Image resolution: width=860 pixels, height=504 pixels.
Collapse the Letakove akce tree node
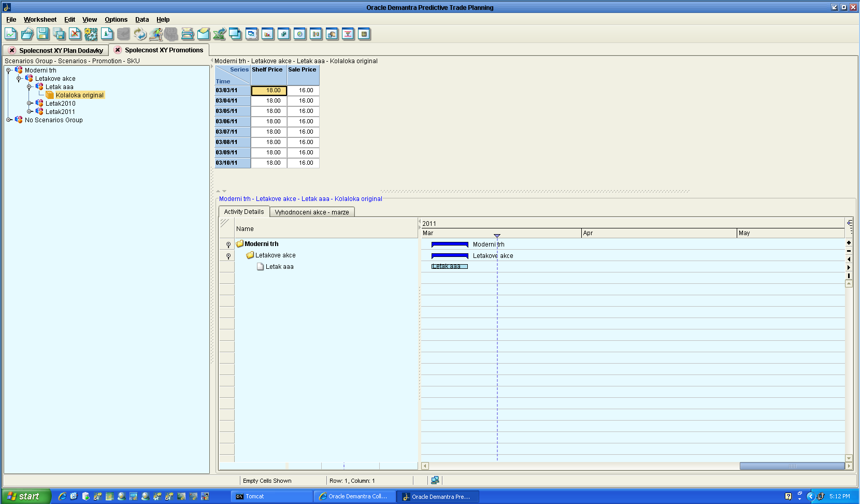click(x=19, y=79)
